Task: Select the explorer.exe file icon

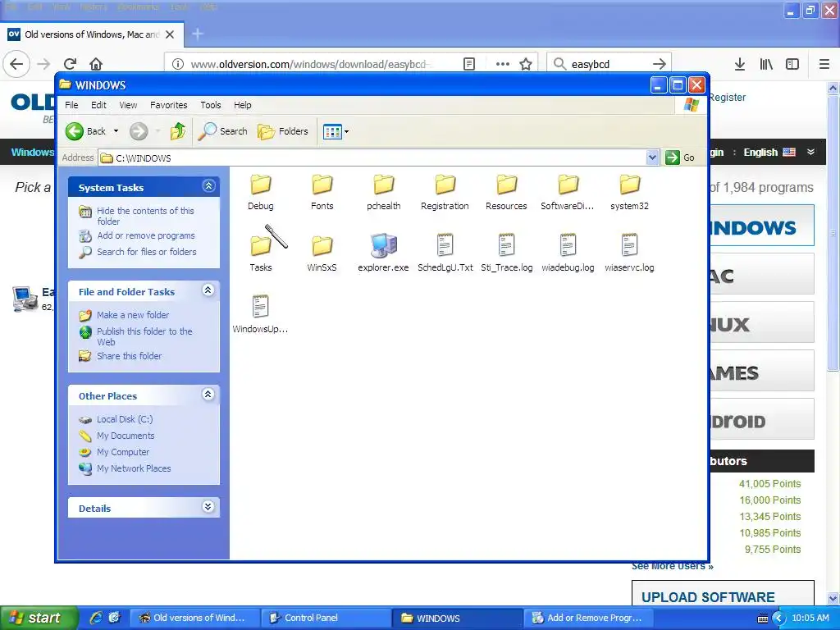Action: (x=384, y=245)
